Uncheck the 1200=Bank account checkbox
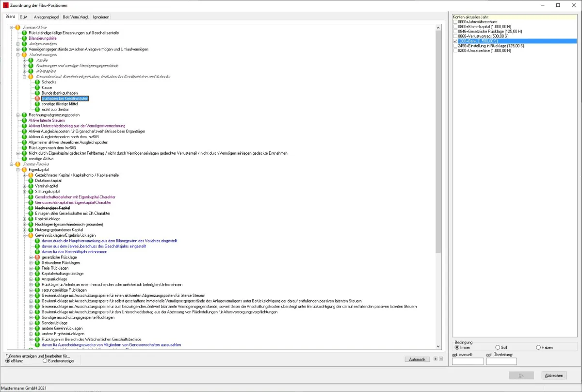Image resolution: width=582 pixels, height=392 pixels. [x=455, y=41]
